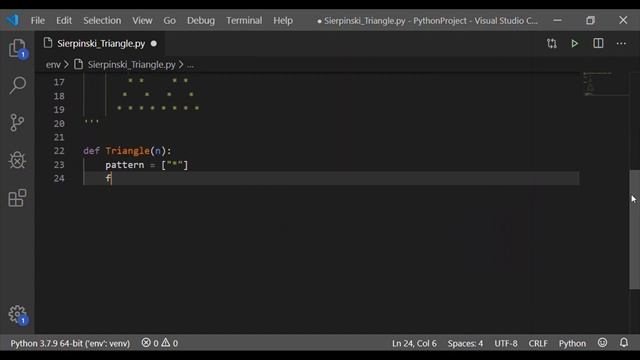This screenshot has width=640, height=360.
Task: Click the file icon on the Sierpinski_Triangle.py tab
Action: [x=48, y=43]
